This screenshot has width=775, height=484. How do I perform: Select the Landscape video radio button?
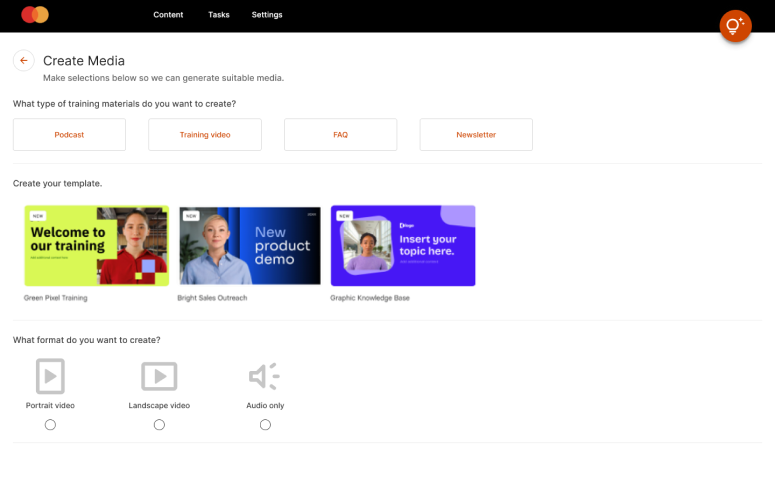[159, 425]
